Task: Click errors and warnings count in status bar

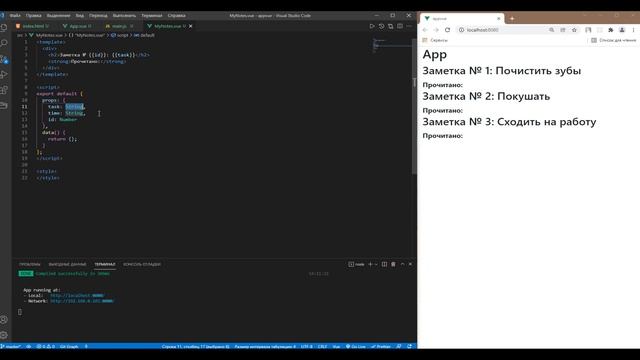Action: [x=46, y=347]
